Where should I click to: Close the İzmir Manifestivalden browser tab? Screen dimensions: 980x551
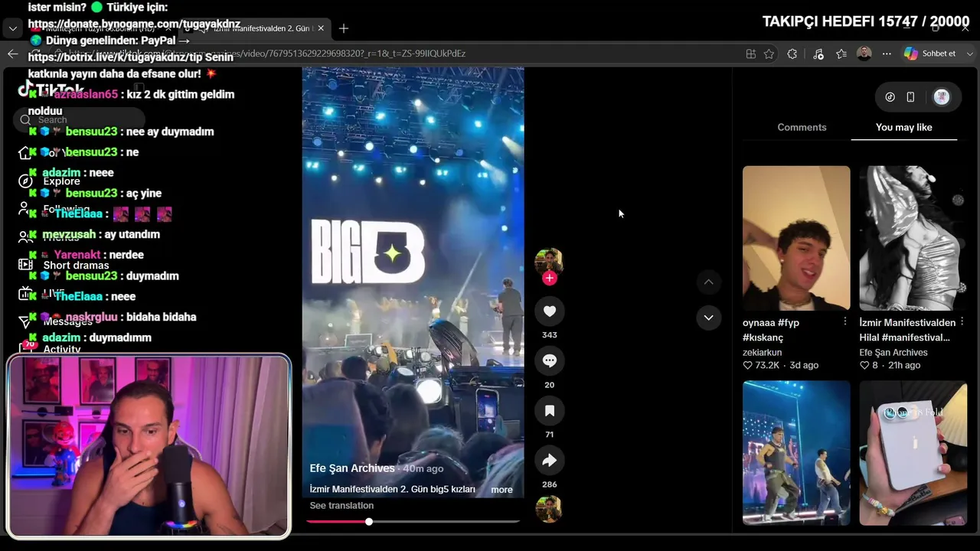pyautogui.click(x=321, y=28)
